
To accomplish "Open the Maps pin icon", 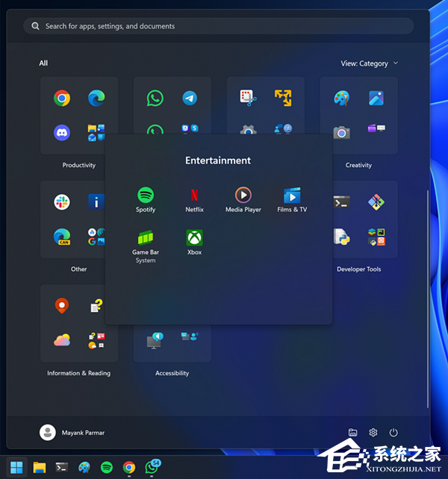I will (62, 305).
